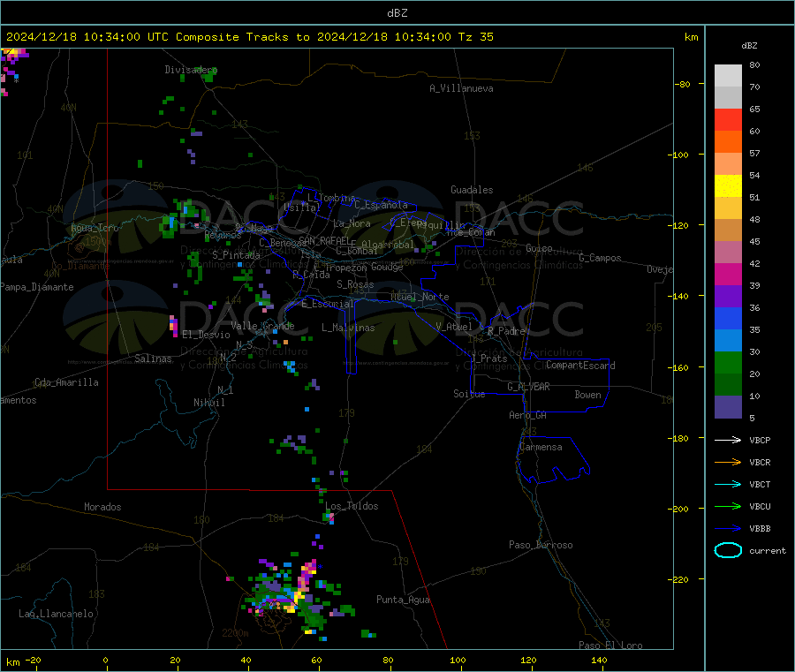The width and height of the screenshot is (795, 672).
Task: Click the timestamp header text 2024/12/18 10:34:00 UTC
Action: (87, 37)
